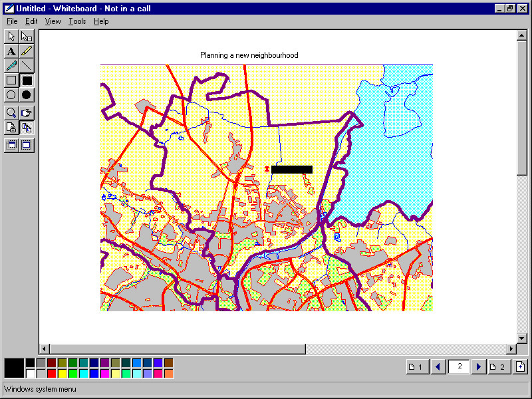
Task: Select the Eraser tool
Action: (27, 36)
